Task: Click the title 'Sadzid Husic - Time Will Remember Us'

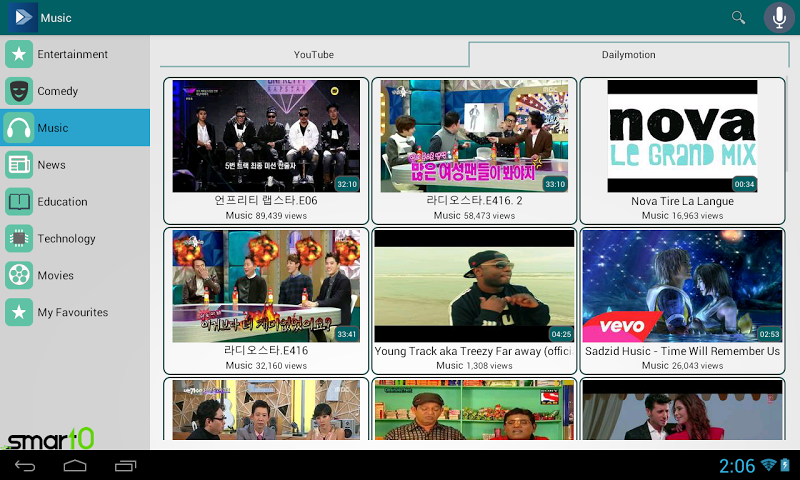Action: [682, 351]
